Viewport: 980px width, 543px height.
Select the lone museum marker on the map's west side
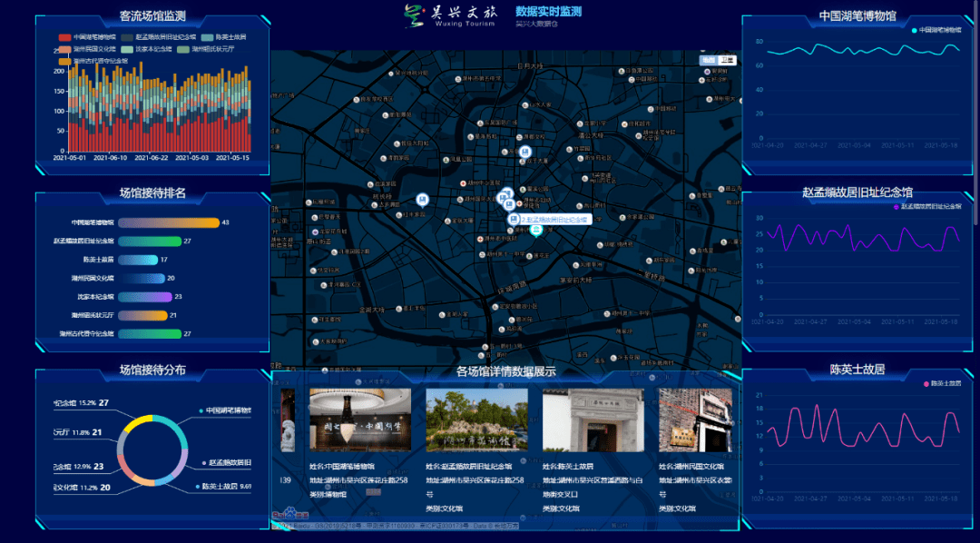tap(423, 200)
